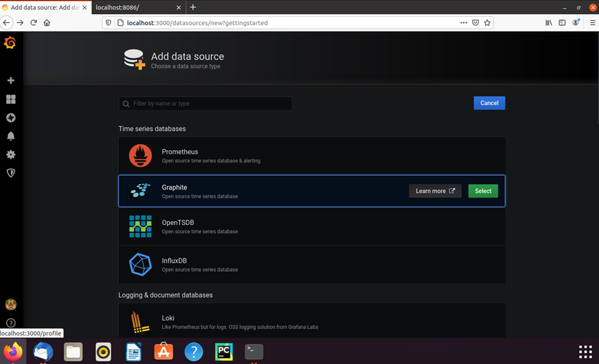
Task: Switch to the localhost:8086 tab
Action: coord(139,7)
